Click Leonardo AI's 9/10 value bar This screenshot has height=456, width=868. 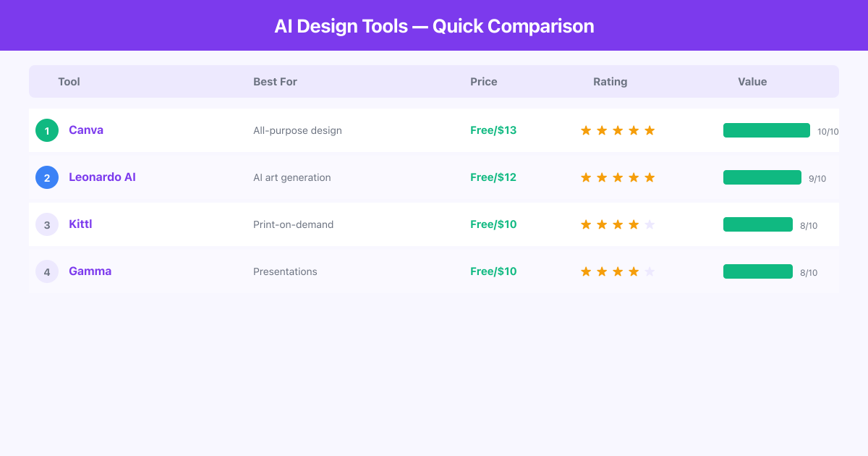[x=762, y=177]
